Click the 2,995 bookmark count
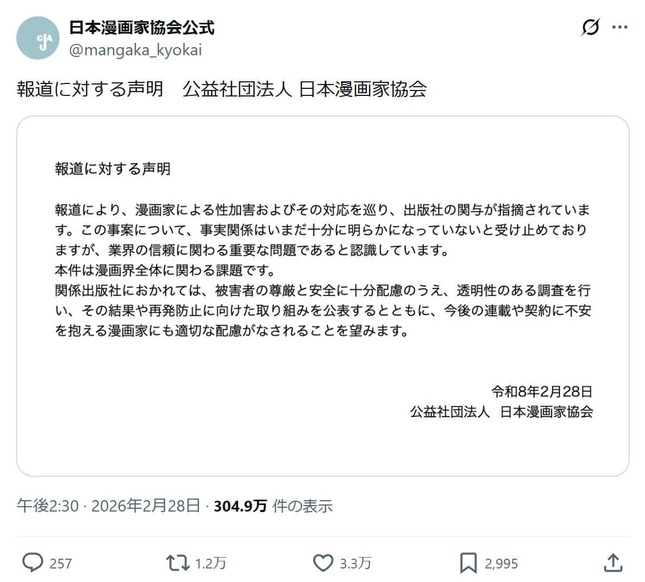The width and height of the screenshot is (645, 582). click(501, 564)
